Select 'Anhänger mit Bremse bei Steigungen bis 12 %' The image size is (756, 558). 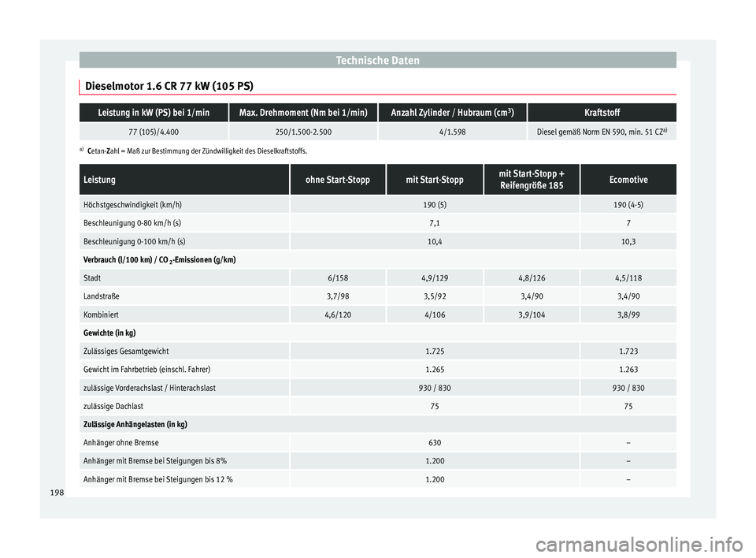(157, 479)
